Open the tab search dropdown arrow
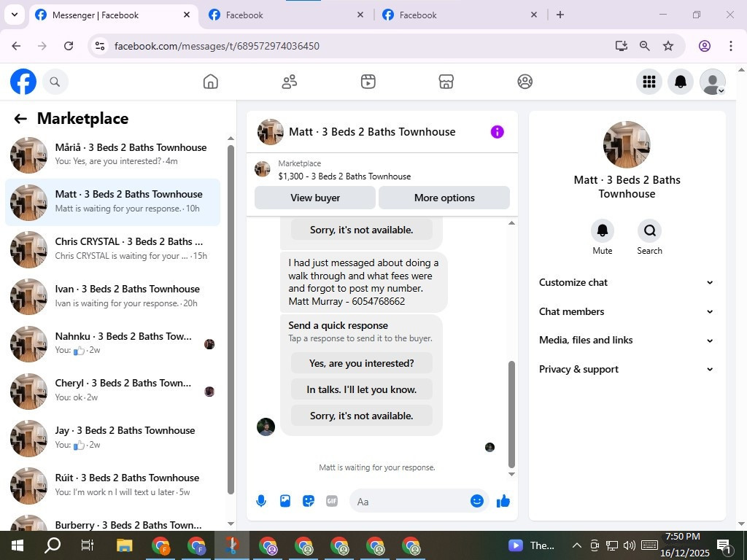This screenshot has width=747, height=560. tap(15, 15)
